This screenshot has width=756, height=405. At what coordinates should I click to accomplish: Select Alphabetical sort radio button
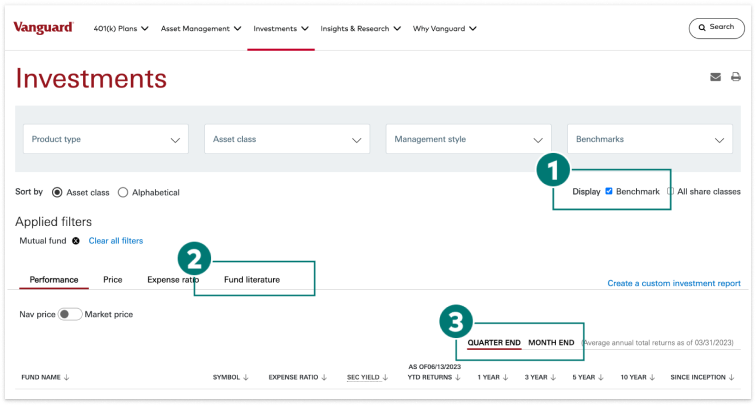pos(123,192)
